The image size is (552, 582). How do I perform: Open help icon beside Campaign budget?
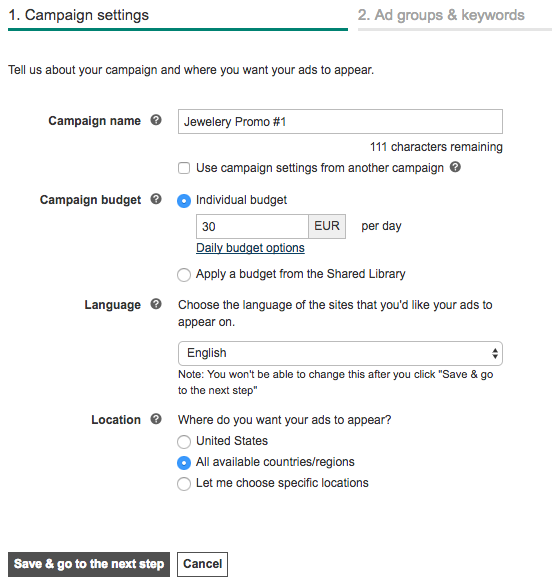[x=156, y=199]
